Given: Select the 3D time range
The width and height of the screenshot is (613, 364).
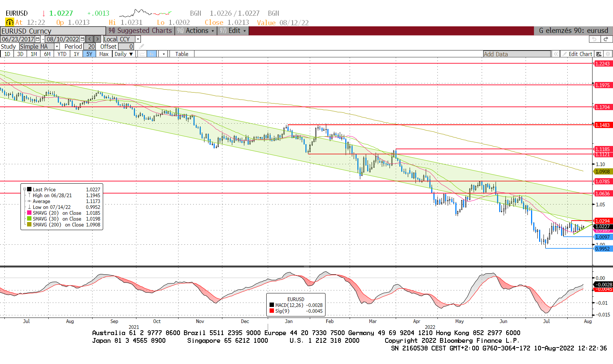Looking at the screenshot, I should [20, 54].
